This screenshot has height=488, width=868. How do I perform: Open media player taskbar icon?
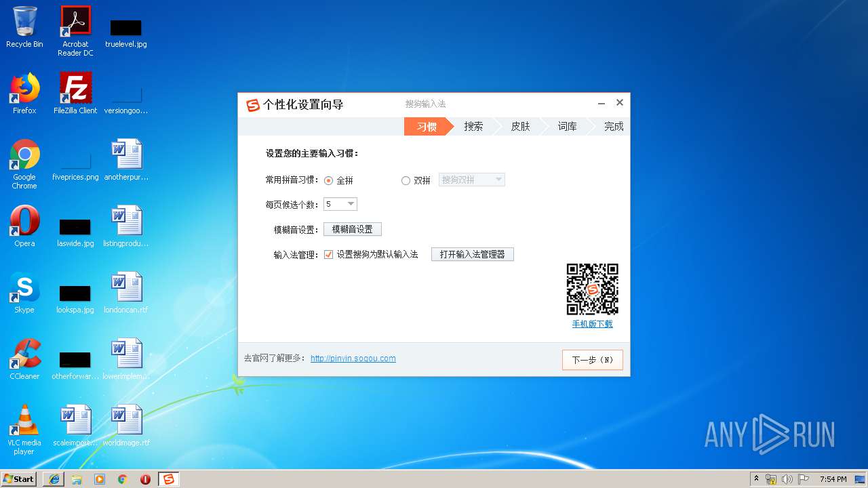100,479
